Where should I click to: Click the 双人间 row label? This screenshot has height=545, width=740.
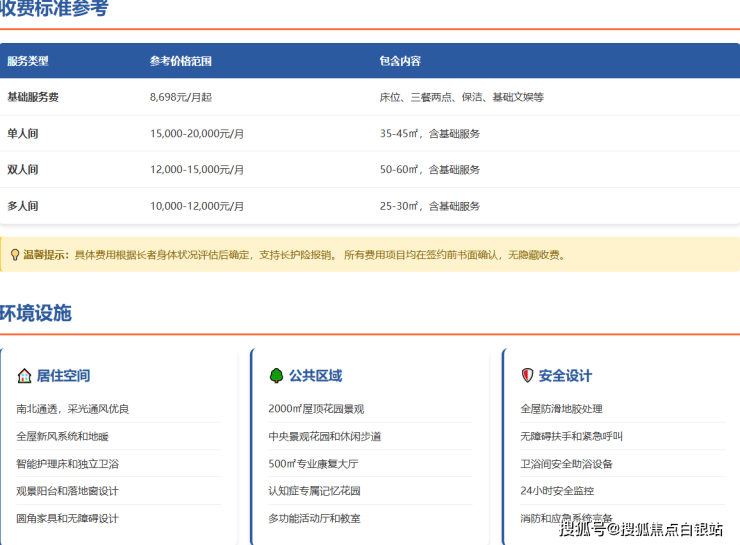[x=23, y=170]
